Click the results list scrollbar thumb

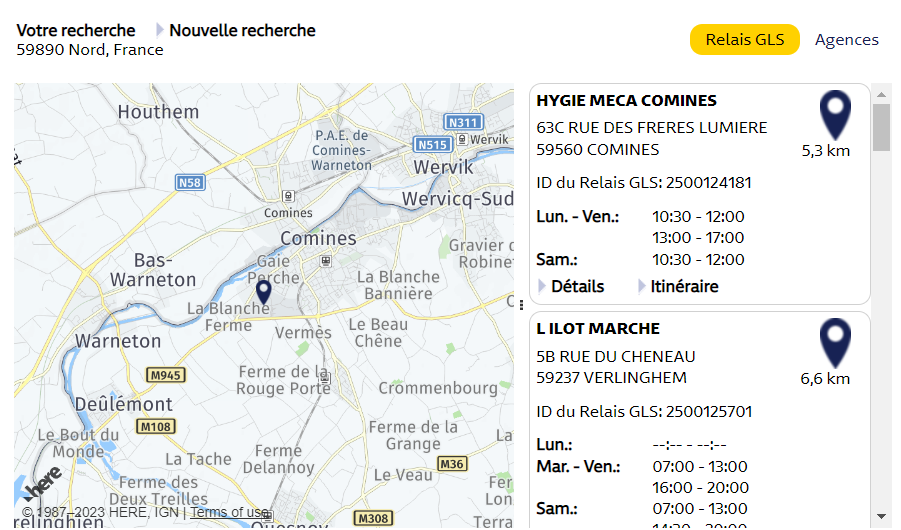(881, 127)
